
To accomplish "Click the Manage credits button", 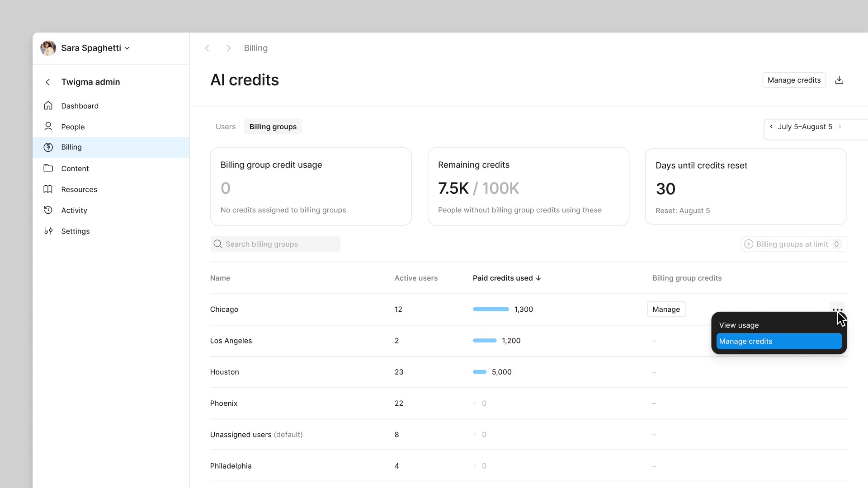I will tap(794, 80).
